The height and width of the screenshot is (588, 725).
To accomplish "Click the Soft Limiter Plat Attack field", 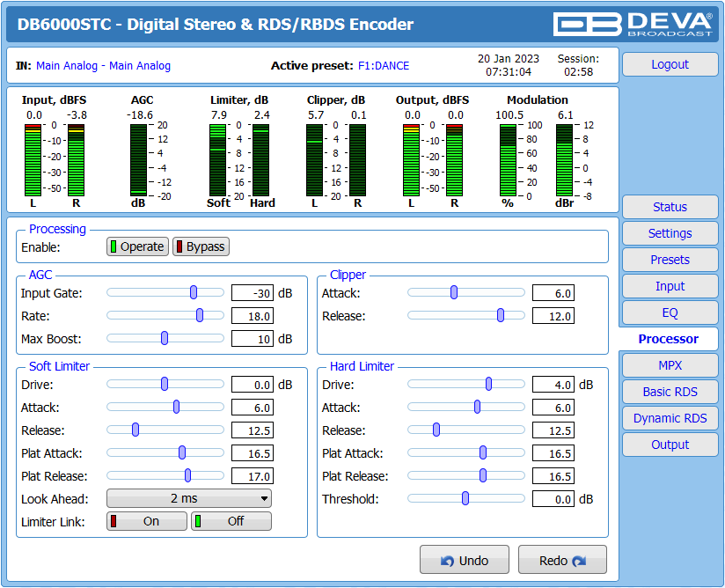I will coord(253,453).
